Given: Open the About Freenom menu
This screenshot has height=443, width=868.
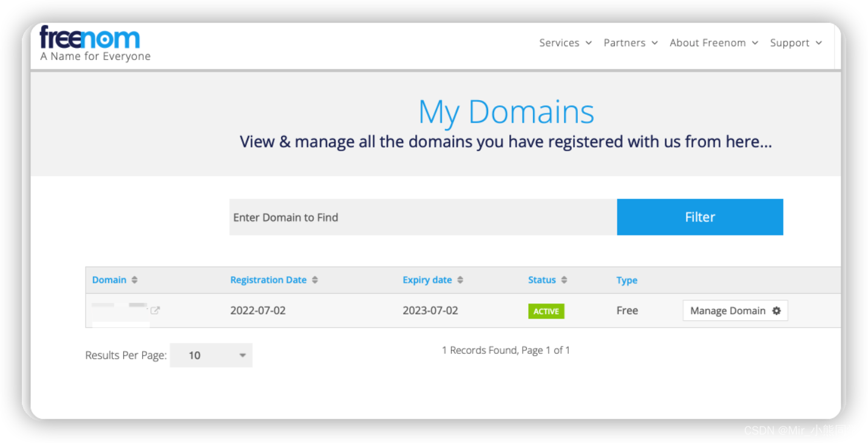Looking at the screenshot, I should click(x=714, y=42).
